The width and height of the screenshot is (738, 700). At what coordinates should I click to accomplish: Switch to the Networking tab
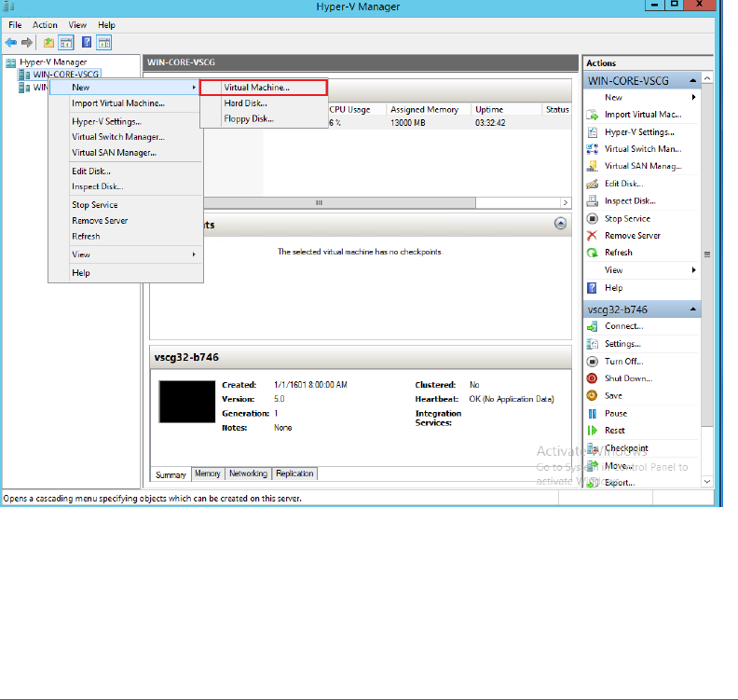248,474
